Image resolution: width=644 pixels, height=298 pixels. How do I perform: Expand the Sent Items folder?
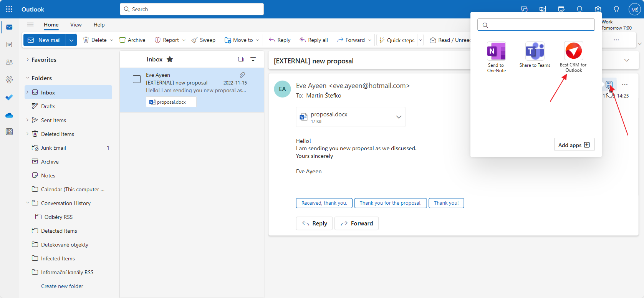(x=28, y=120)
